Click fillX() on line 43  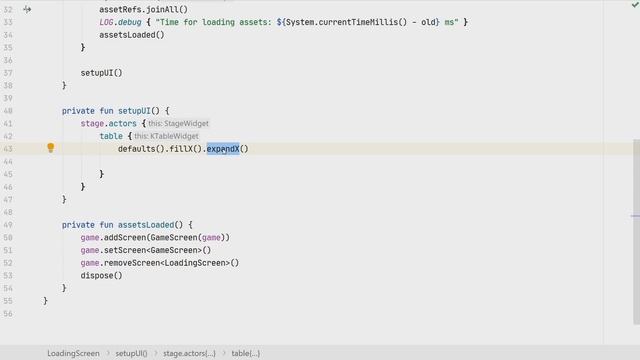(x=185, y=149)
